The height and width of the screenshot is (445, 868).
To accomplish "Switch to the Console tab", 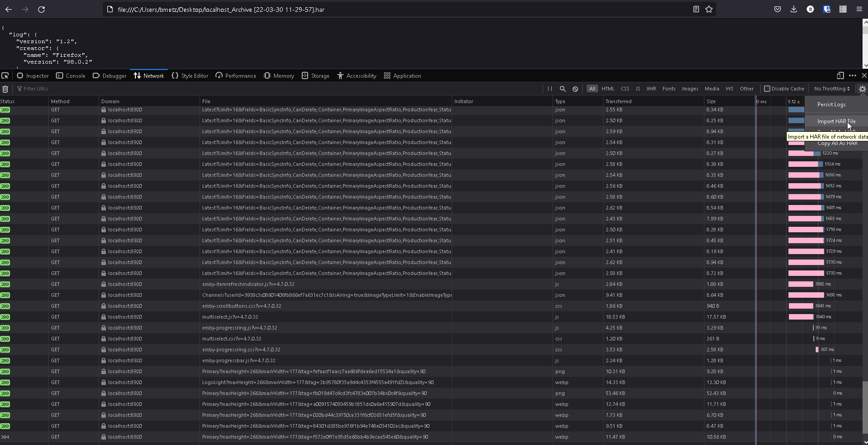I will [71, 76].
